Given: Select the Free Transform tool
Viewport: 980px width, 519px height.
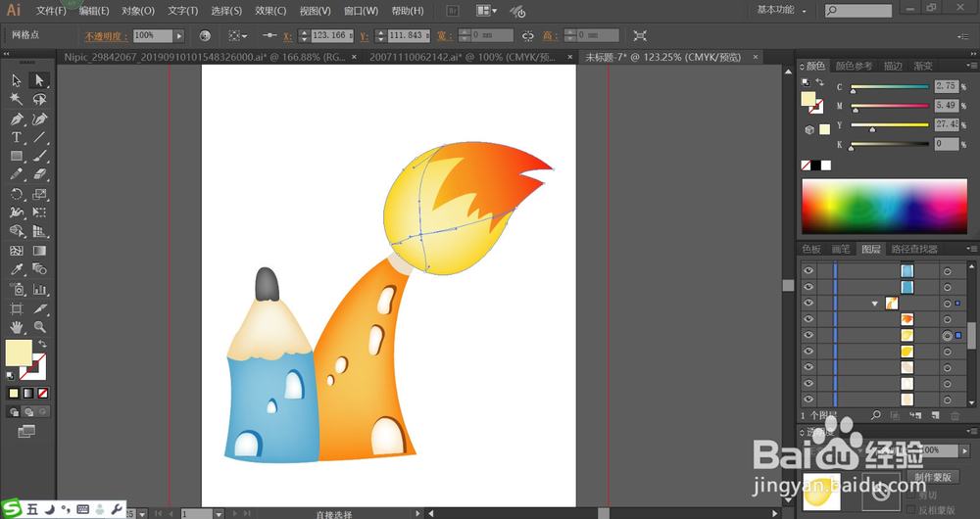Looking at the screenshot, I should [x=39, y=212].
